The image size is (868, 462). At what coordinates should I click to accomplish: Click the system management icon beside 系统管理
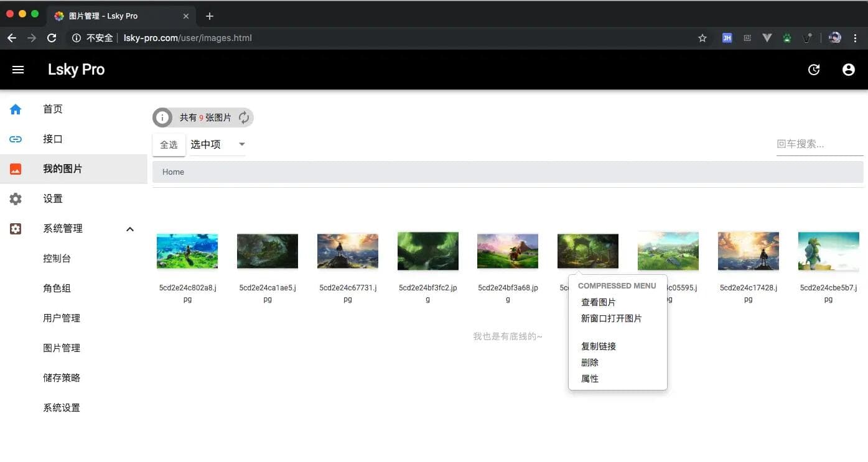coord(16,229)
